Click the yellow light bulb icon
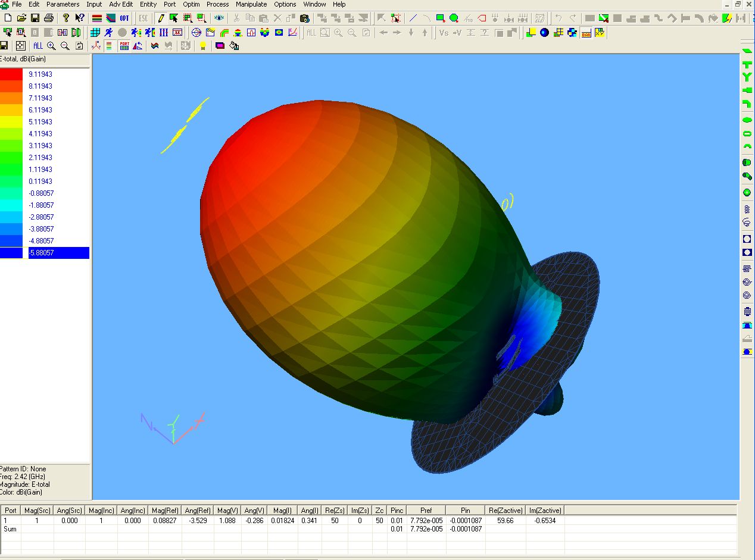The image size is (755, 560). 202,46
